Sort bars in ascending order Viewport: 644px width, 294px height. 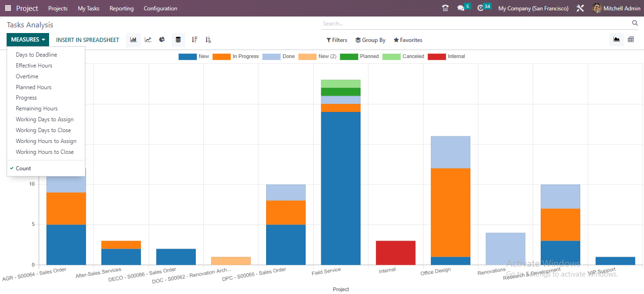pyautogui.click(x=208, y=40)
